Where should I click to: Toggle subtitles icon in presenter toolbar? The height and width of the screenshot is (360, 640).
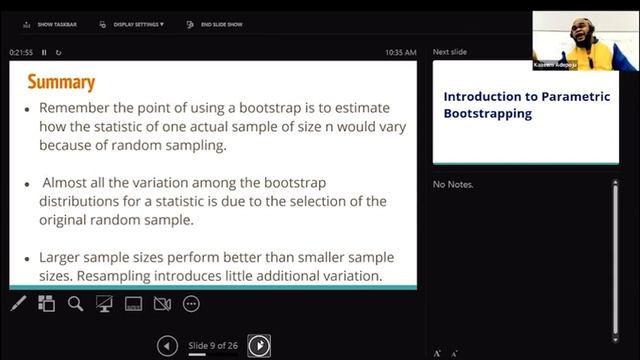133,304
